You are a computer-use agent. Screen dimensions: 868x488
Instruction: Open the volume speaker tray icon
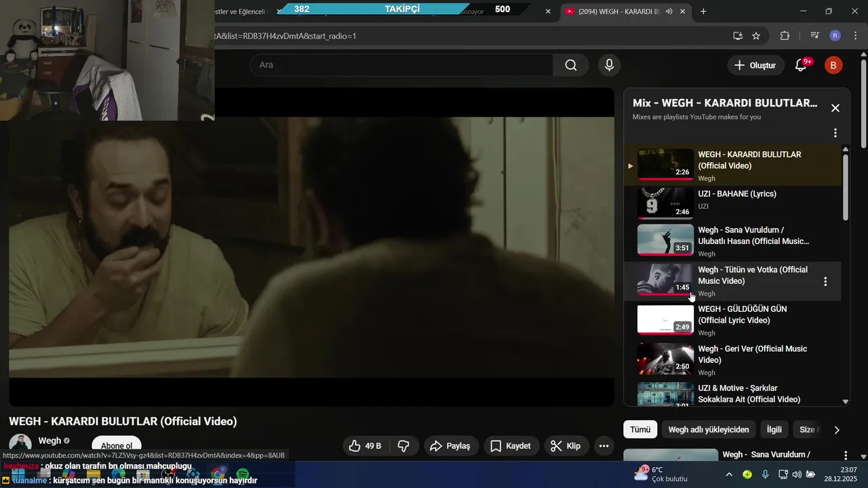point(797,474)
